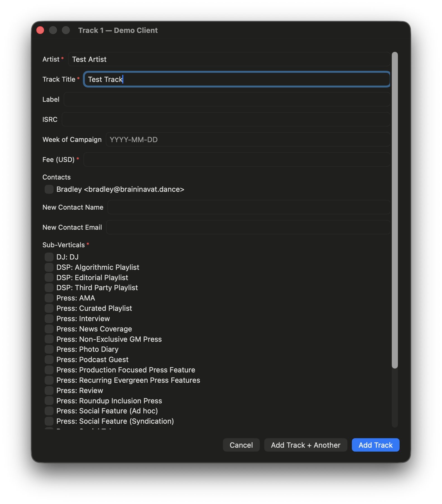Click the New Contact Name field
The image size is (442, 504).
[x=249, y=207]
